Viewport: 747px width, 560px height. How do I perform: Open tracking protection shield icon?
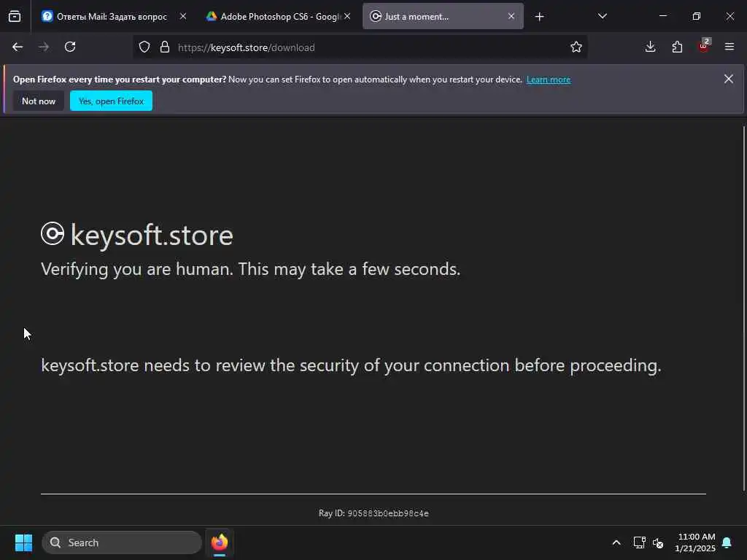coord(144,47)
